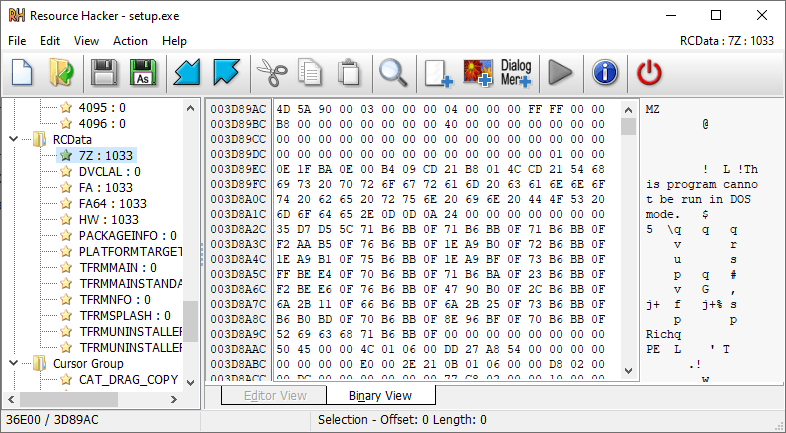Screen dimensions: 786x433
Task: Open search with the magnifying glass icon
Action: pos(393,73)
